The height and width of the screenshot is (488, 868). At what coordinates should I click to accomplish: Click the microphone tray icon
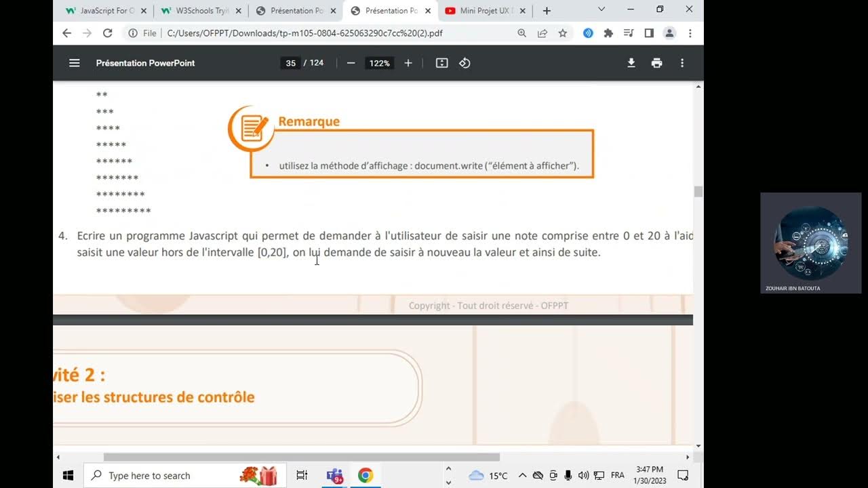click(568, 475)
